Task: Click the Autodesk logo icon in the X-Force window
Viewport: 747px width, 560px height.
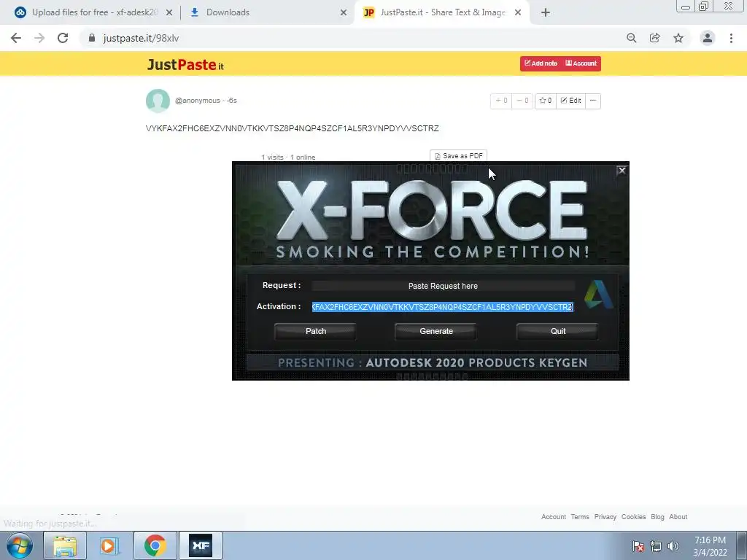Action: (598, 295)
